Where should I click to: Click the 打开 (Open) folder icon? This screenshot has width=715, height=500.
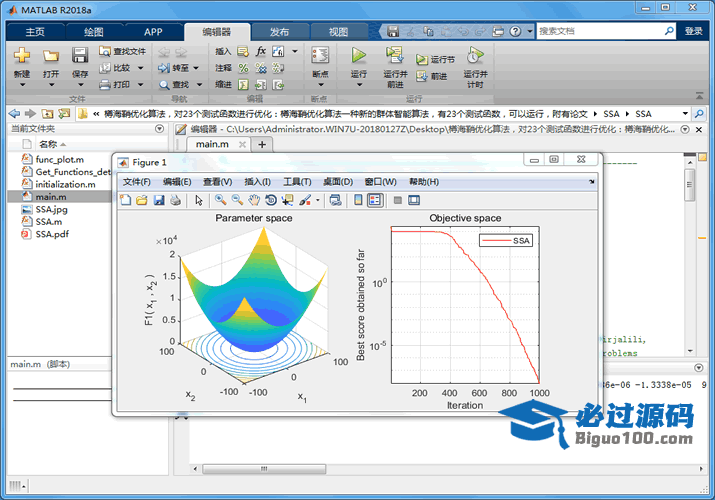pyautogui.click(x=51, y=56)
